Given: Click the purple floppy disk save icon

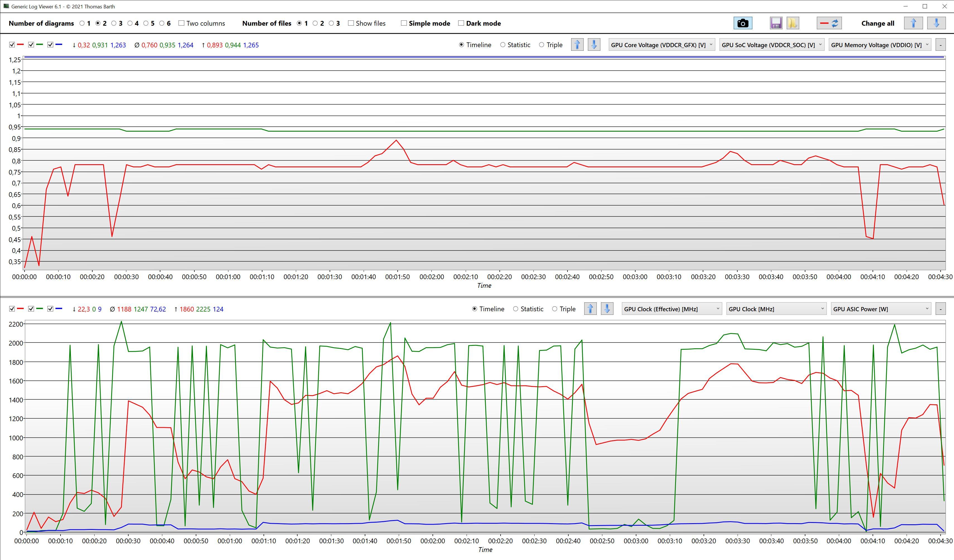Looking at the screenshot, I should [x=776, y=23].
